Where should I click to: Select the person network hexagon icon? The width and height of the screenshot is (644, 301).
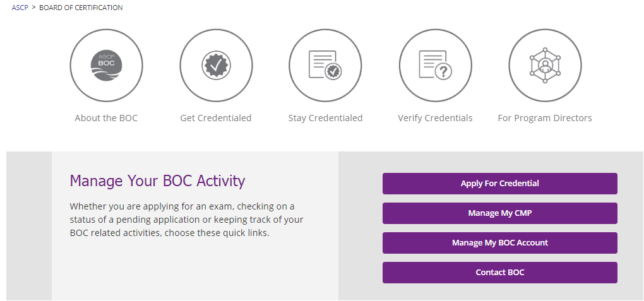[545, 65]
